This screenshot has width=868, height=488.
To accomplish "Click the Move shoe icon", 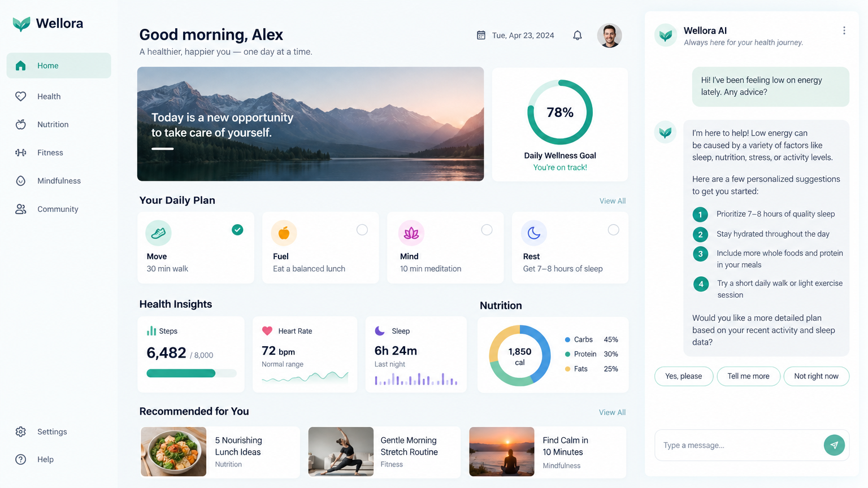I will tap(158, 233).
